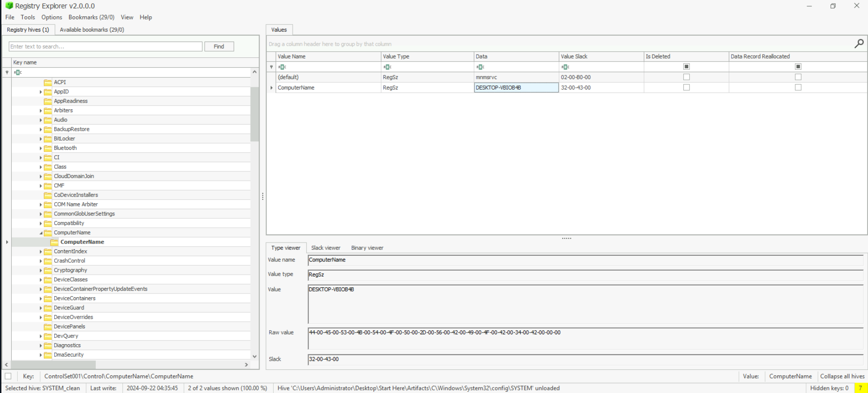Click the CMF folder icon
Screen dimensions: 868x393
click(x=48, y=186)
